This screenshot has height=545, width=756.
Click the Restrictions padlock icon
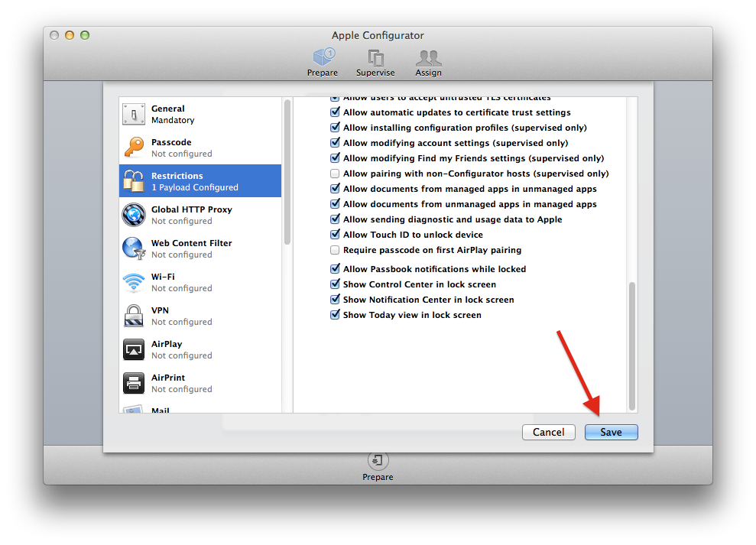pos(134,181)
